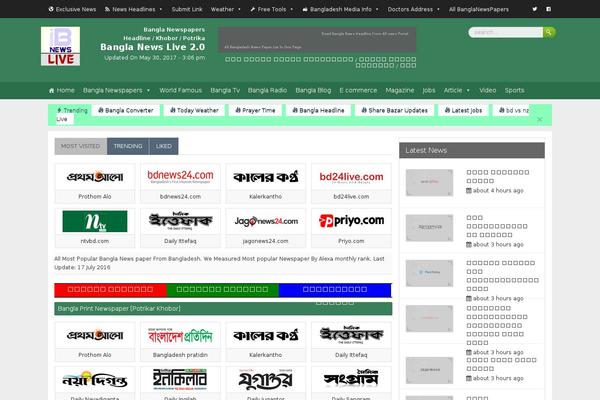
Task: Open Bangla Tv in navigation menu
Action: 225,91
